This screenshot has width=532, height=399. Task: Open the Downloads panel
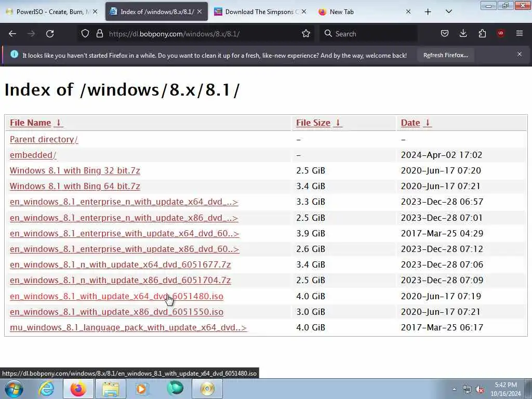coord(463,34)
